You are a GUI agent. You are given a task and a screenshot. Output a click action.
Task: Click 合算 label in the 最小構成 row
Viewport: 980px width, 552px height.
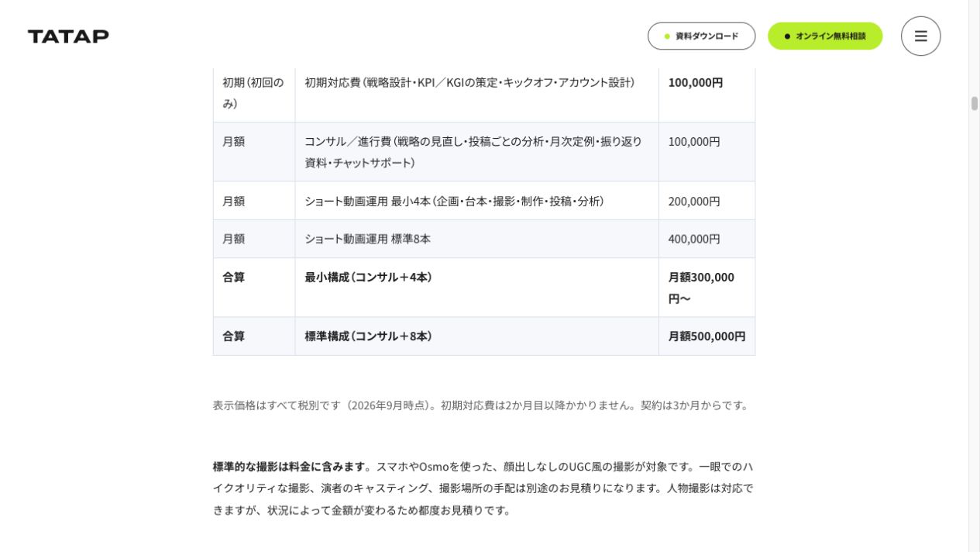point(233,277)
